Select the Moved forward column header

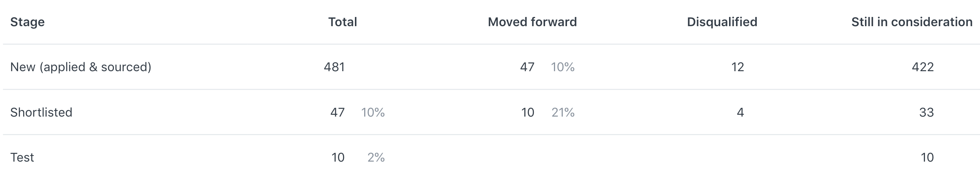(532, 22)
